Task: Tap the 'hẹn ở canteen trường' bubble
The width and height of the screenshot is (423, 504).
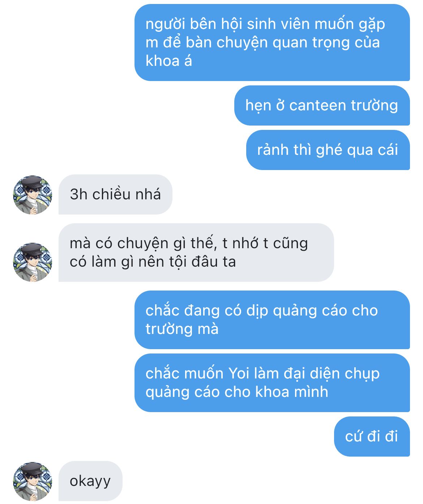Action: click(322, 105)
